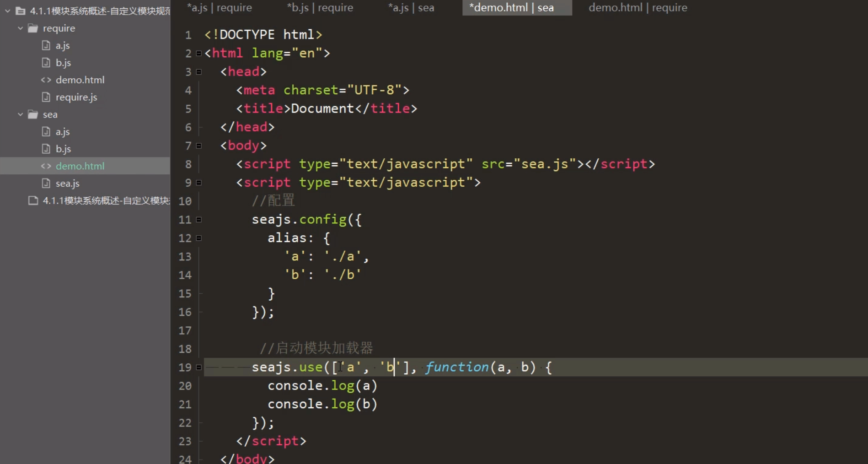Click file icon of a.js in sea

tap(46, 132)
